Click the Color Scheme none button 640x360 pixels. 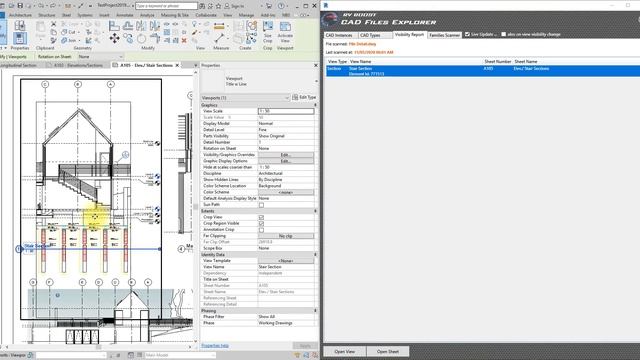coord(286,192)
